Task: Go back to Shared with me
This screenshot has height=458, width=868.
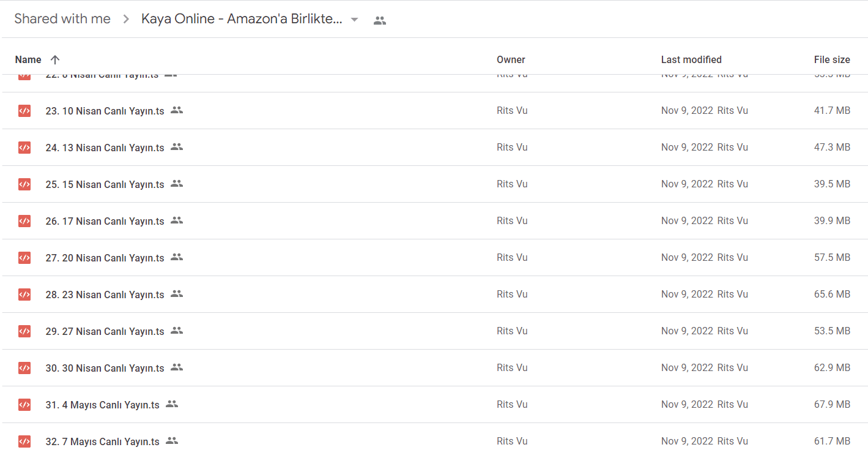Action: coord(62,19)
